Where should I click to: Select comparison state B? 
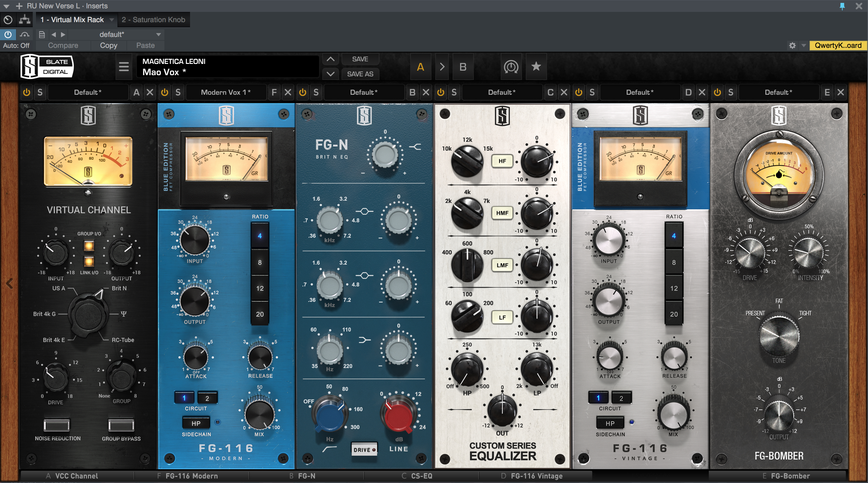(x=463, y=67)
